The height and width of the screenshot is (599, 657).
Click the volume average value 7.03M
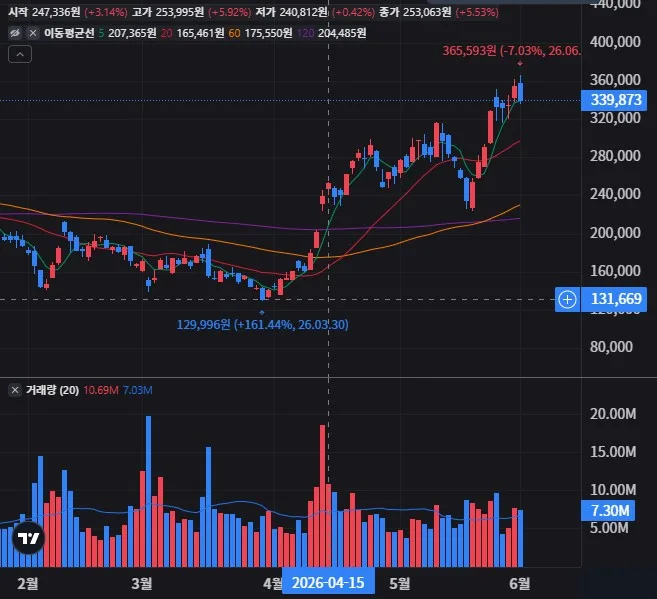137,390
